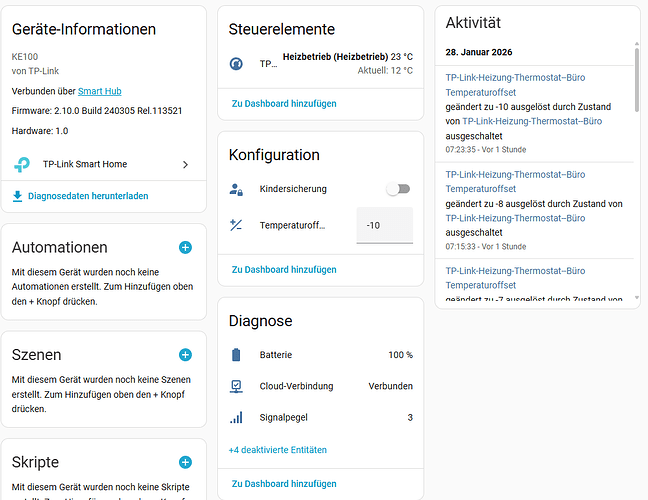Click the Signalpegel signal bars icon
This screenshot has height=500, width=648.
[236, 418]
